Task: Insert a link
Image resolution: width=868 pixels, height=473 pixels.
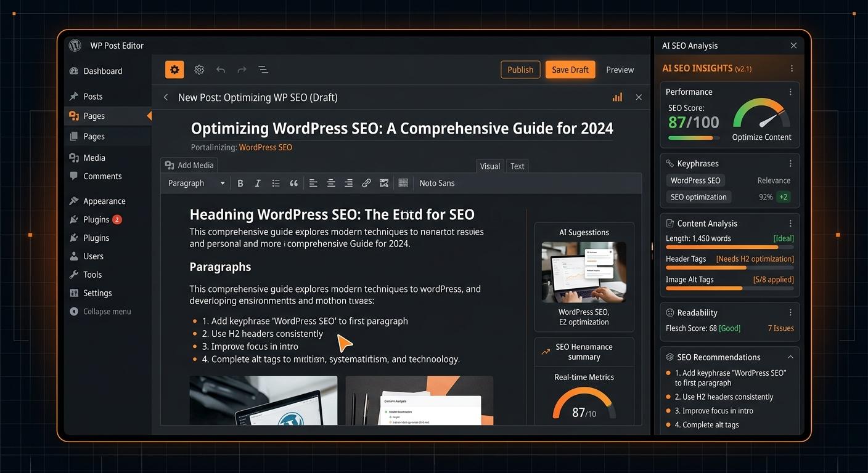Action: point(366,183)
